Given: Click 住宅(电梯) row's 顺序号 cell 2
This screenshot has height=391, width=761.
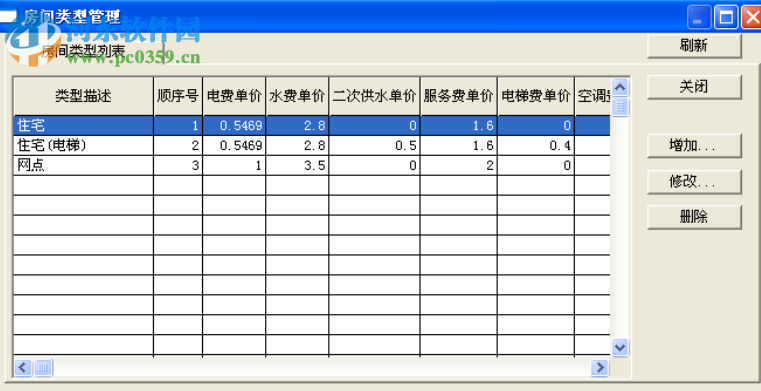Looking at the screenshot, I should [178, 146].
